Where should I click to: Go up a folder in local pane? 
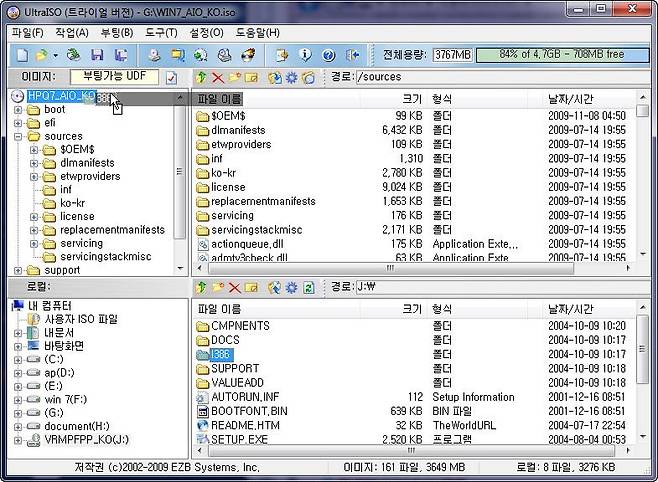point(201,287)
